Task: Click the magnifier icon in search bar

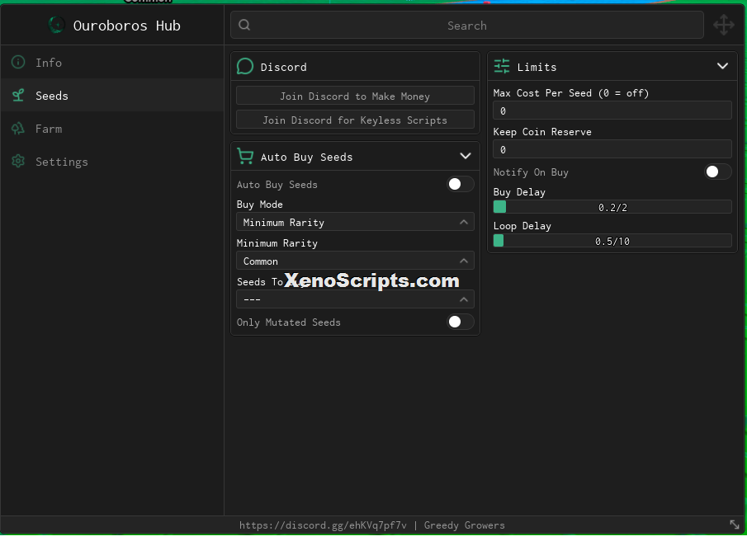Action: tap(244, 25)
